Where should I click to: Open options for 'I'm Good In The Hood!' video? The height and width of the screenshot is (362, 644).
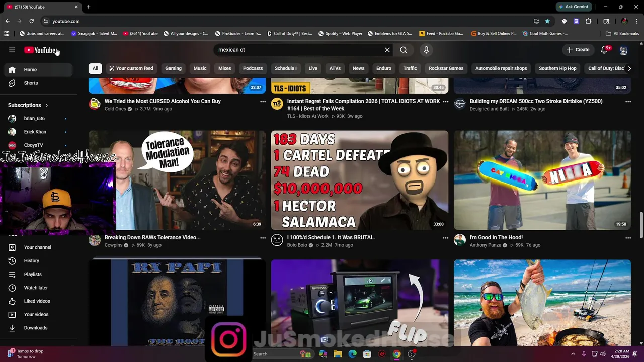point(628,238)
